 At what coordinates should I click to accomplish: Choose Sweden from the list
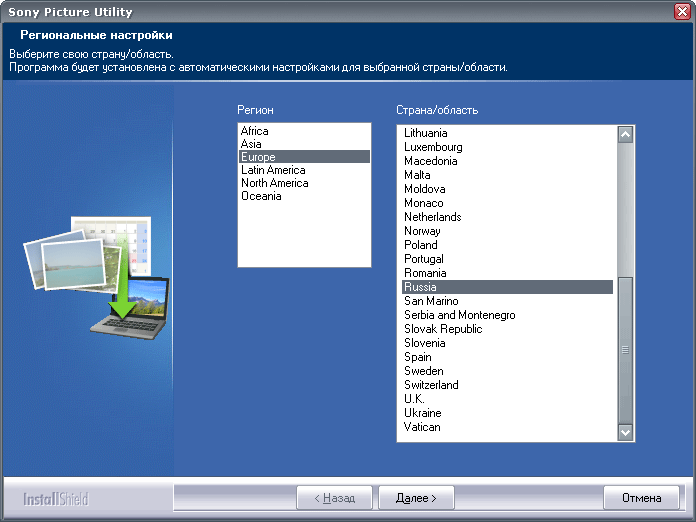pyautogui.click(x=507, y=371)
